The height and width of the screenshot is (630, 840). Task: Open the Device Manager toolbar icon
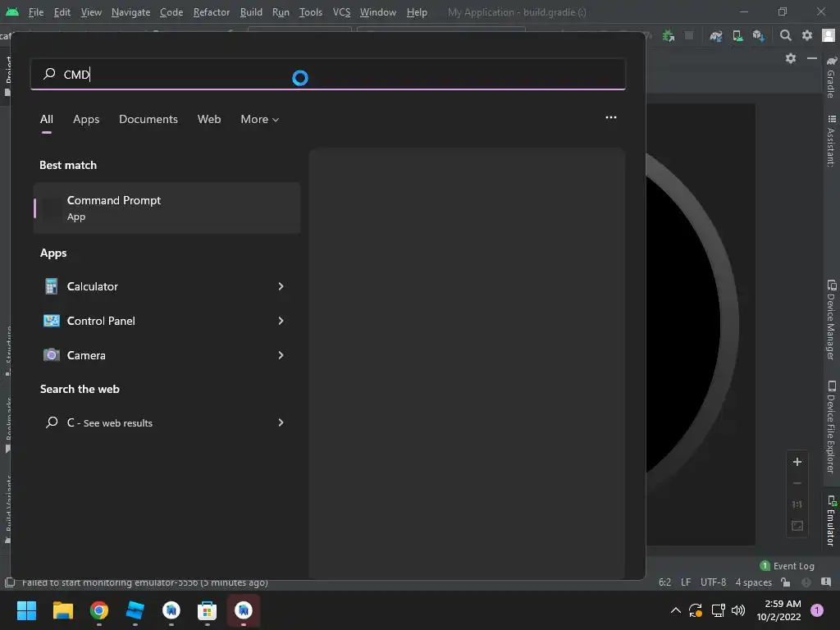[737, 36]
